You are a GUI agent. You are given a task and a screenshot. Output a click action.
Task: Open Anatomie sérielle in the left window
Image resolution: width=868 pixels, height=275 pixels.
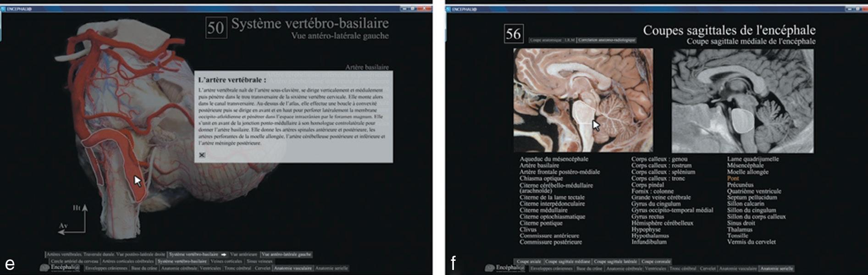tap(332, 268)
